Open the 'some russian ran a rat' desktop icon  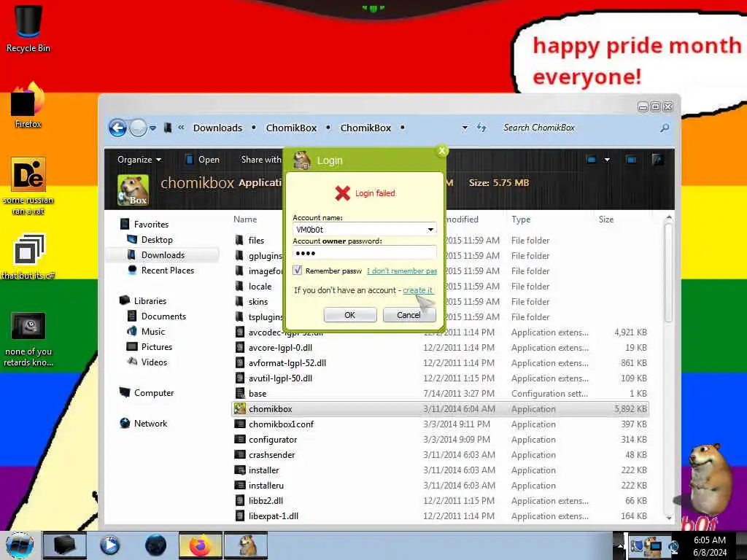[28, 186]
